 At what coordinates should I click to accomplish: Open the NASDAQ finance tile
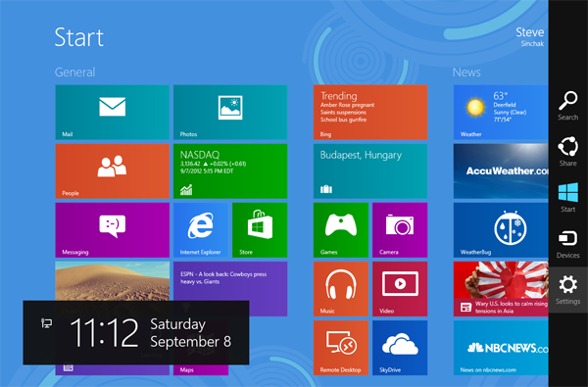230,171
